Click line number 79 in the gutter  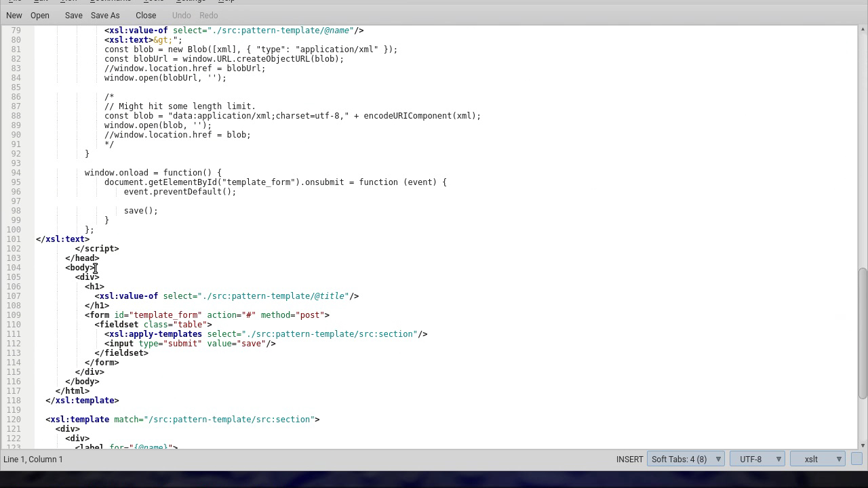coord(16,30)
